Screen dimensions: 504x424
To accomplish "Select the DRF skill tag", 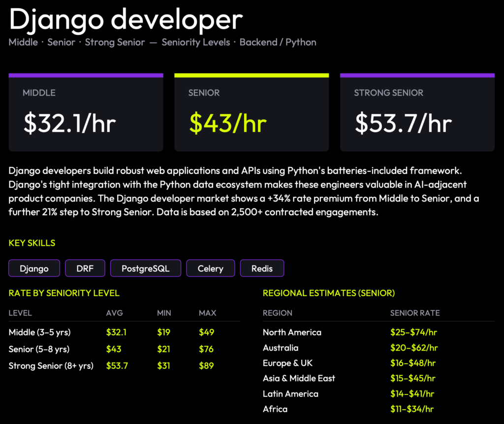I will coord(85,268).
